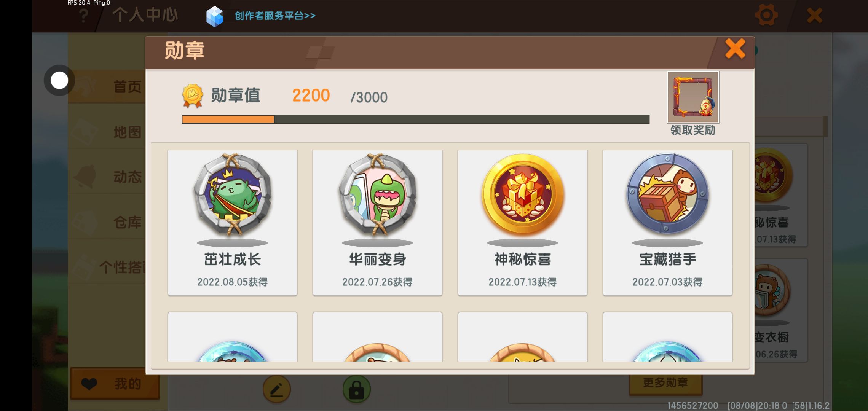Viewport: 868px width, 411px height.
Task: Click the 更多勋章 more medals button
Action: 665,383
